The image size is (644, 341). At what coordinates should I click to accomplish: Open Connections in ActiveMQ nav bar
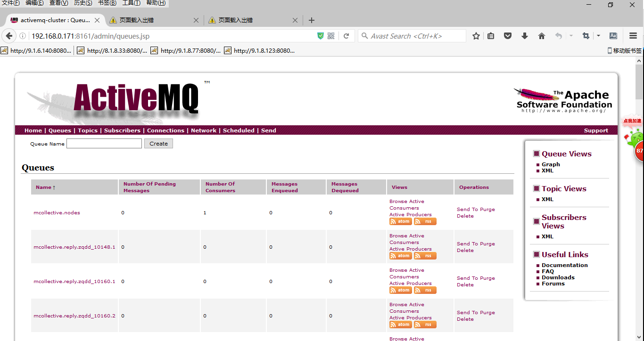[165, 130]
